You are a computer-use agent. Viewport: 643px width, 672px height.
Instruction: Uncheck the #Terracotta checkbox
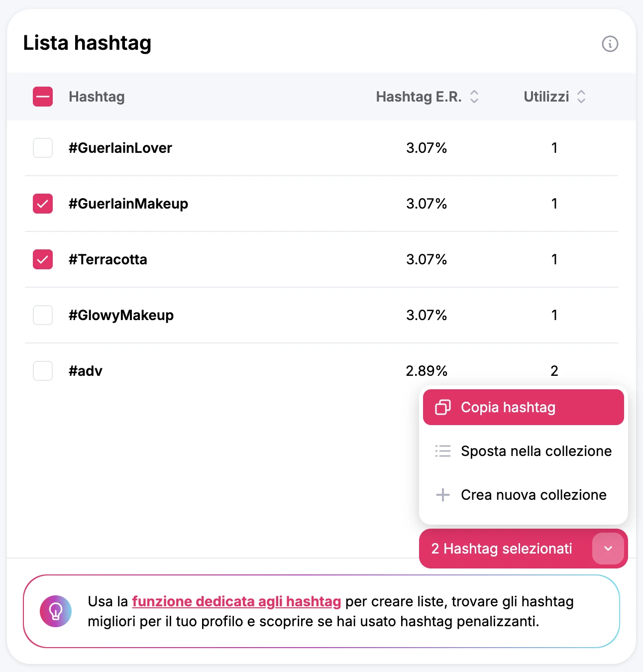pyautogui.click(x=43, y=259)
